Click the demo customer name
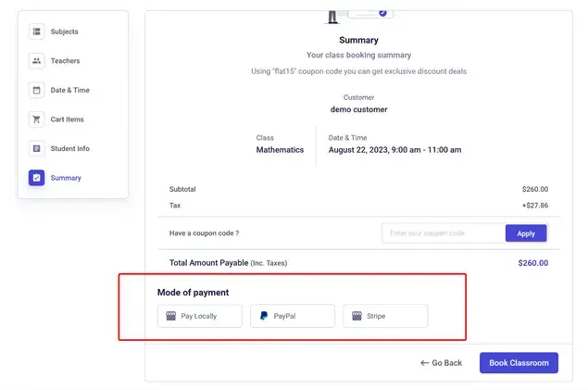The height and width of the screenshot is (390, 588). (x=358, y=109)
